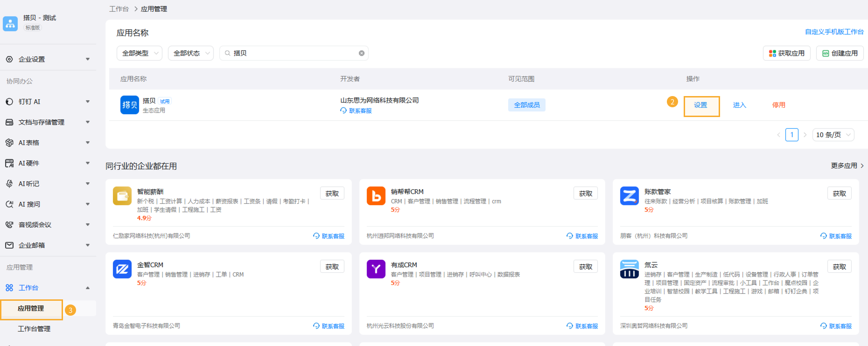Click 获取 for 金智CRM
The image size is (868, 346).
[x=332, y=267]
